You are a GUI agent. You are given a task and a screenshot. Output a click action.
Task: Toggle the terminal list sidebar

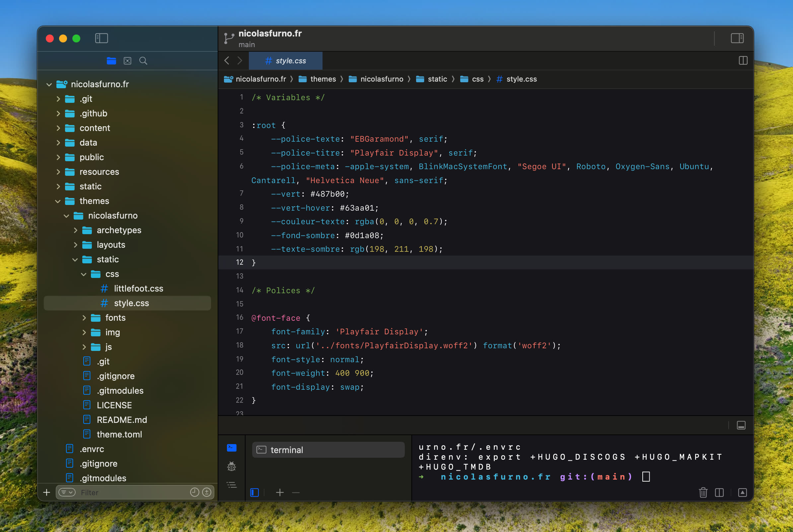tap(254, 492)
